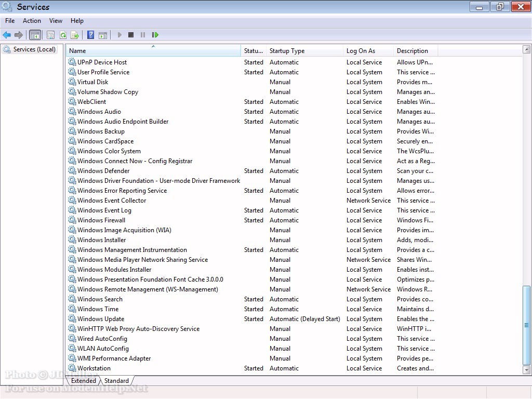Select the Windows CardSpace service name

click(105, 141)
